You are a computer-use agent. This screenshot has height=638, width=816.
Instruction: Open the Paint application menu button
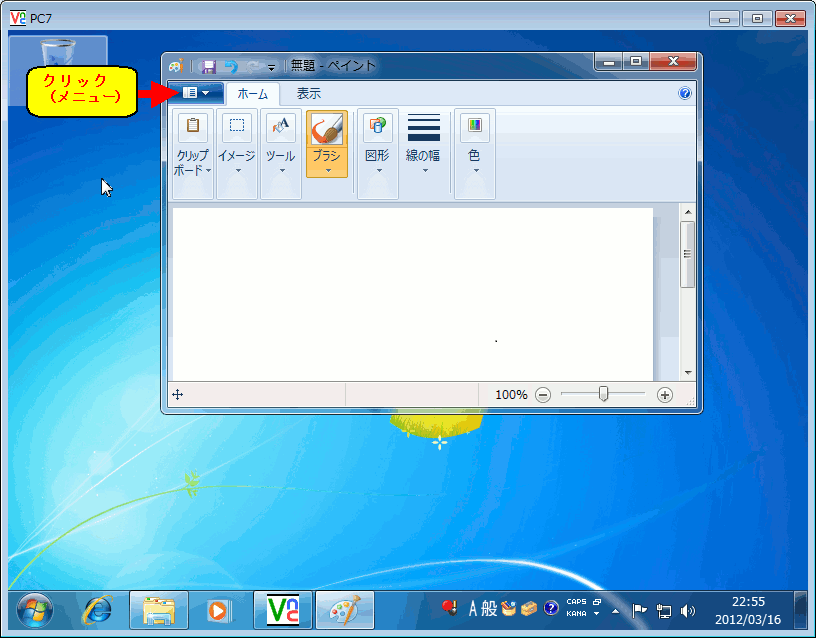(x=195, y=93)
